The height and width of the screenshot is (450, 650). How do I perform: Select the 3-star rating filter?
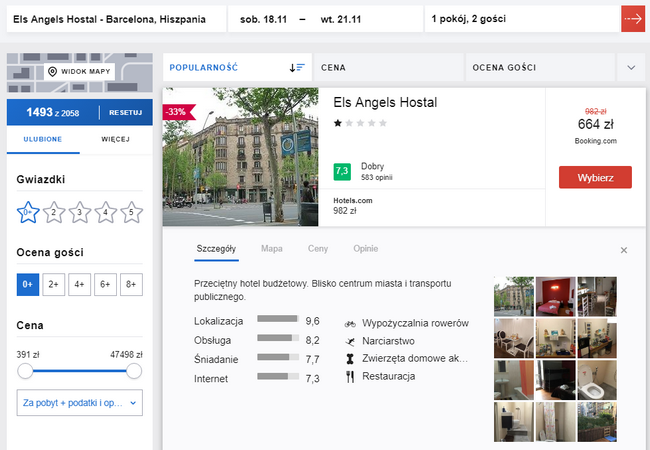point(80,212)
